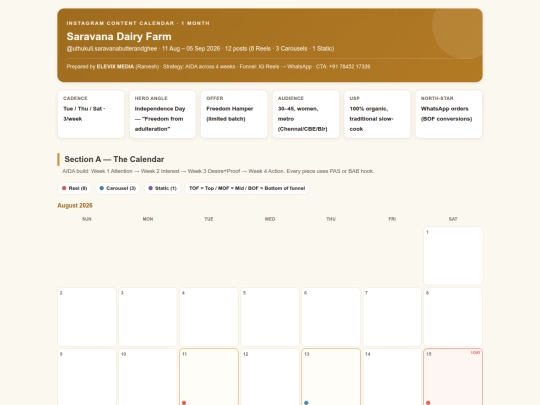Select calendar day 8 cell
The height and width of the screenshot is (405, 540).
point(453,317)
